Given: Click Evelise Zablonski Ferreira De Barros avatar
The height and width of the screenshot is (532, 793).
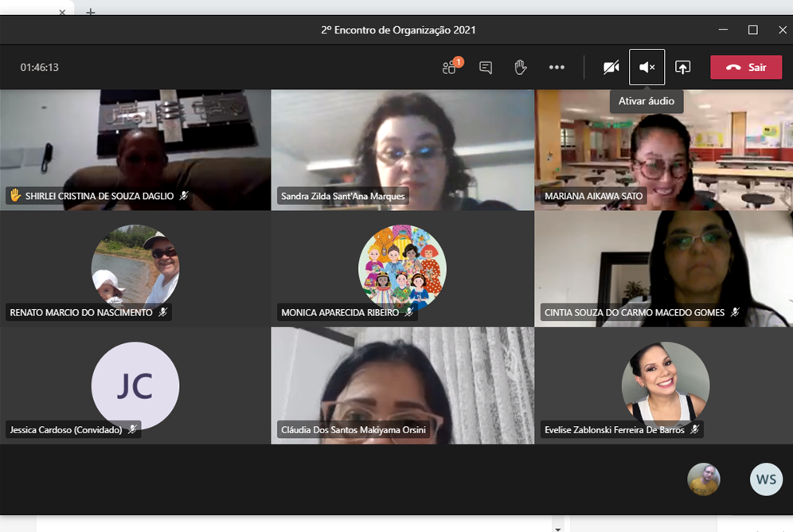Looking at the screenshot, I should [665, 385].
